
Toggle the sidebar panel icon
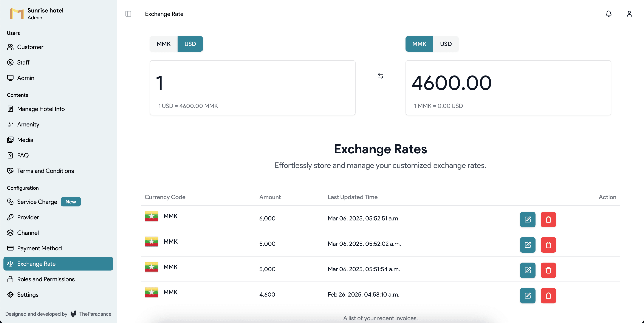tap(128, 14)
